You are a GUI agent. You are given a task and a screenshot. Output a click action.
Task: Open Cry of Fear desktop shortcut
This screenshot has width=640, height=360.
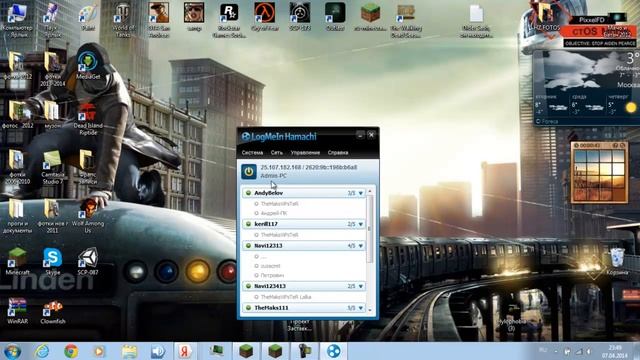(264, 17)
